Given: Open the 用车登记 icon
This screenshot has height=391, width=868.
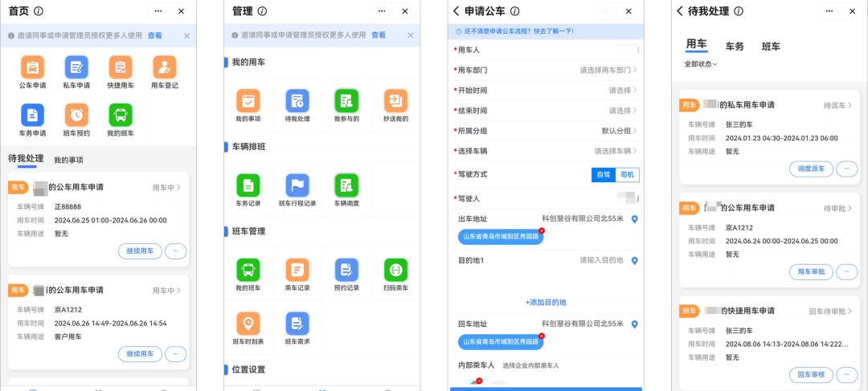Looking at the screenshot, I should coord(165,67).
